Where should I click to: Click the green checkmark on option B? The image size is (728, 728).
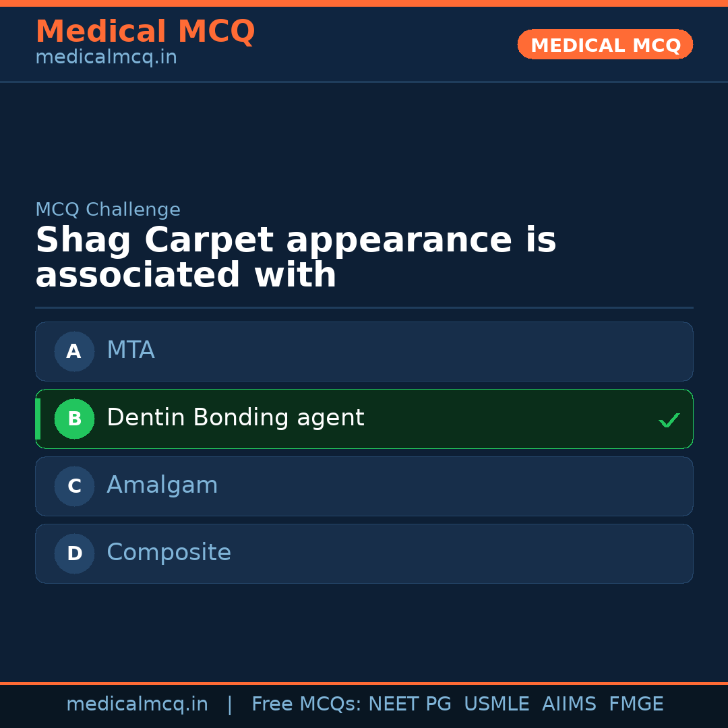669,420
